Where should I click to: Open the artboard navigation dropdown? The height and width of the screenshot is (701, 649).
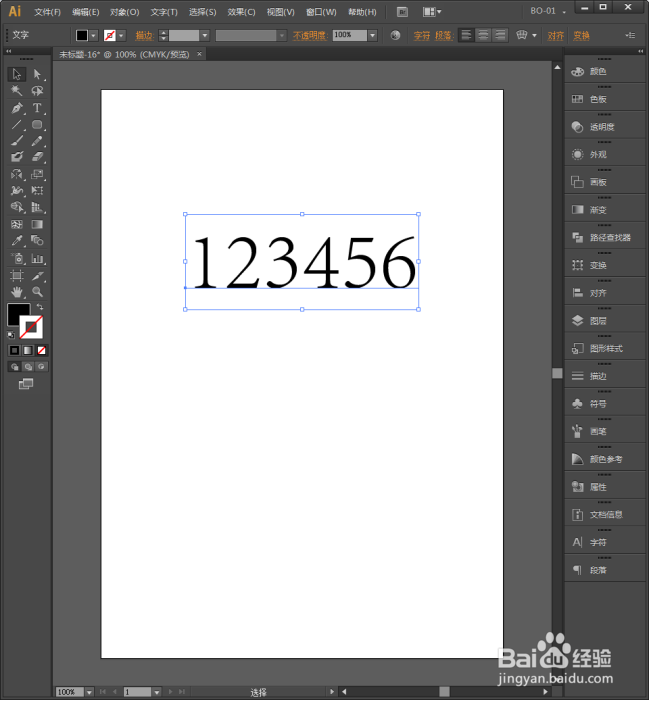click(156, 692)
